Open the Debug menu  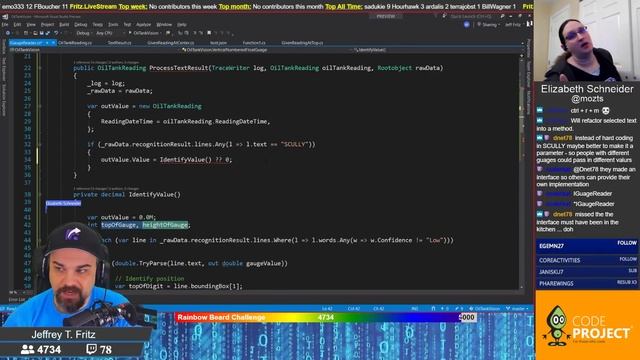pyautogui.click(x=81, y=25)
